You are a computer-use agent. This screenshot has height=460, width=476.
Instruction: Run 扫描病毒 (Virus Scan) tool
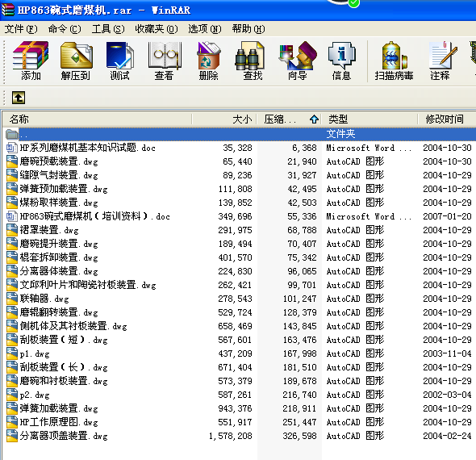(x=394, y=61)
